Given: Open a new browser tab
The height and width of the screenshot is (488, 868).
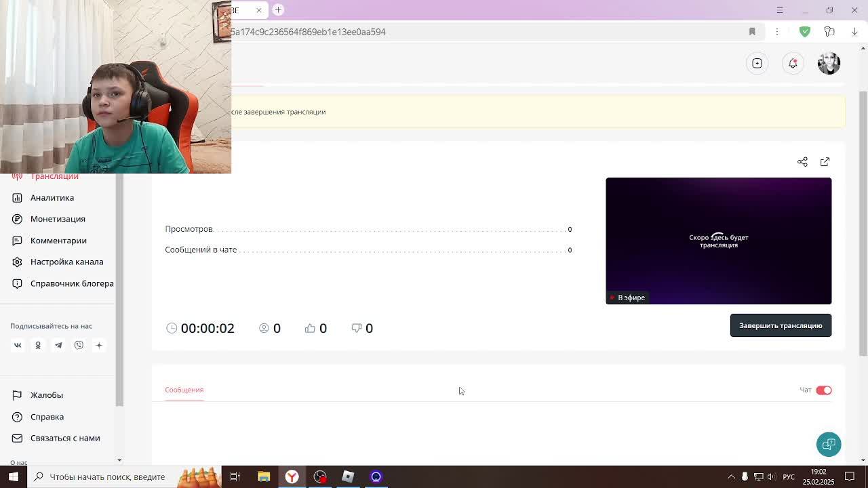Looking at the screenshot, I should [278, 10].
